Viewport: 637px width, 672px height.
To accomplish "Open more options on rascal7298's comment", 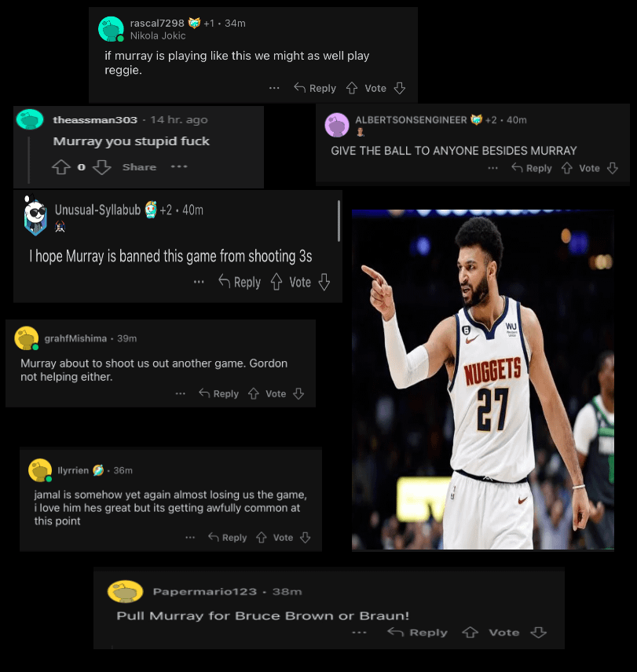I will pos(274,88).
